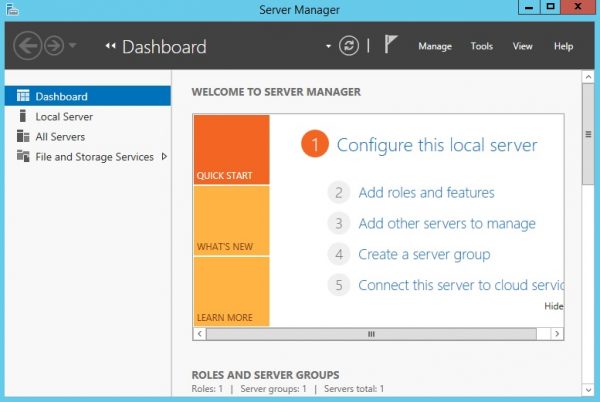
Task: Click the step 4 number circle
Action: coord(339,254)
